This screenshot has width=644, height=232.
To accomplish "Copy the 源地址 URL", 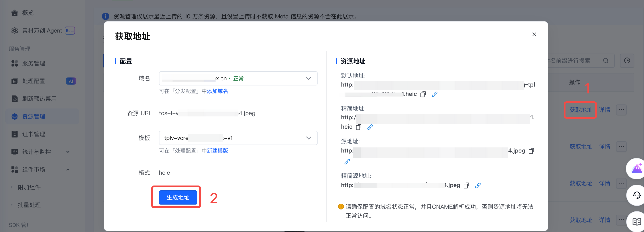I will pyautogui.click(x=531, y=151).
